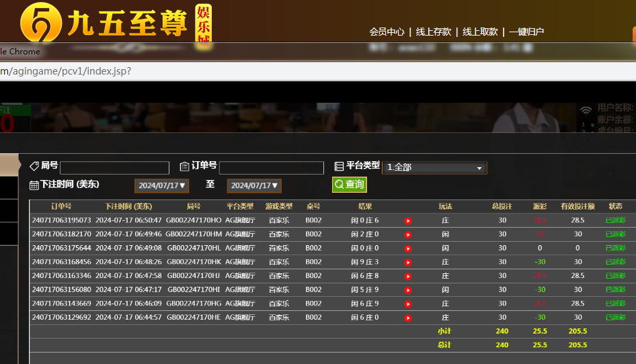Image resolution: width=636 pixels, height=364 pixels.
Task: Select 线上取款 in the top navigation
Action: (480, 32)
